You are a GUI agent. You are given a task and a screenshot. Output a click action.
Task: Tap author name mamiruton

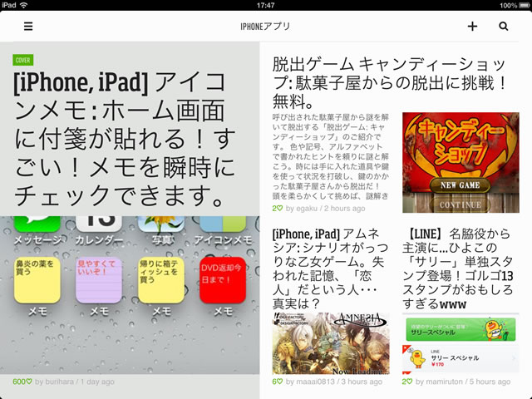pos(444,382)
